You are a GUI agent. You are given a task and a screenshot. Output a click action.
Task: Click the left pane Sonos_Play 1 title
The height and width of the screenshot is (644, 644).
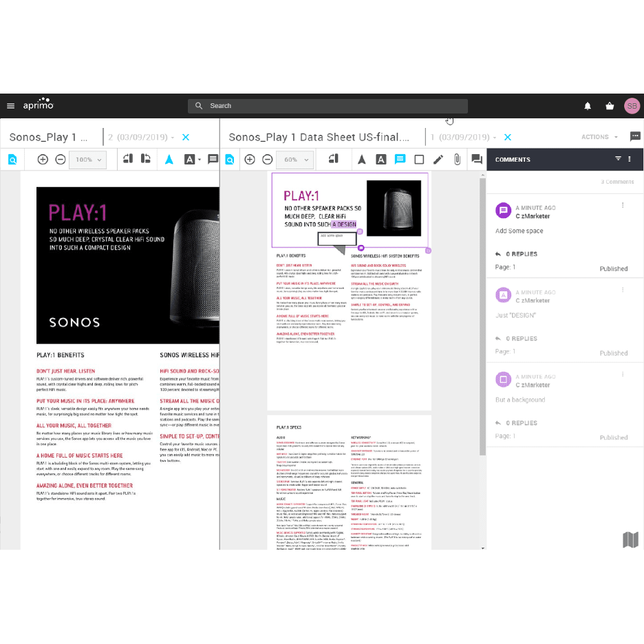click(48, 137)
